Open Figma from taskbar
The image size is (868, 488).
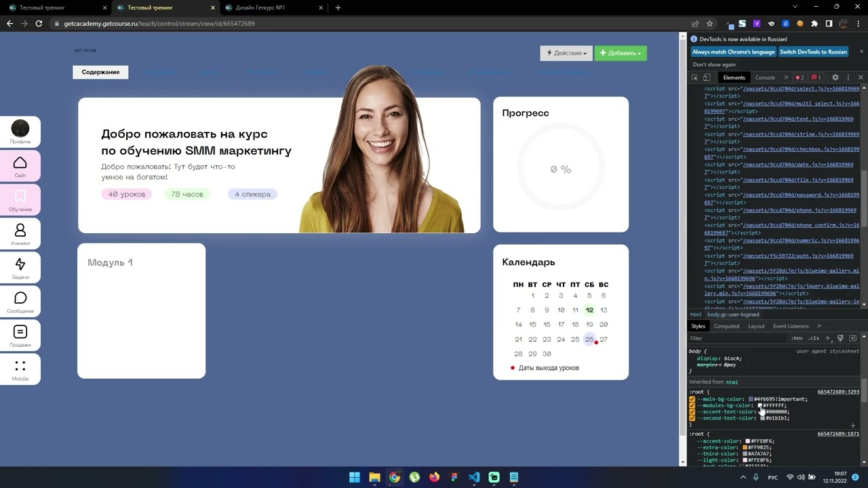coord(454,477)
